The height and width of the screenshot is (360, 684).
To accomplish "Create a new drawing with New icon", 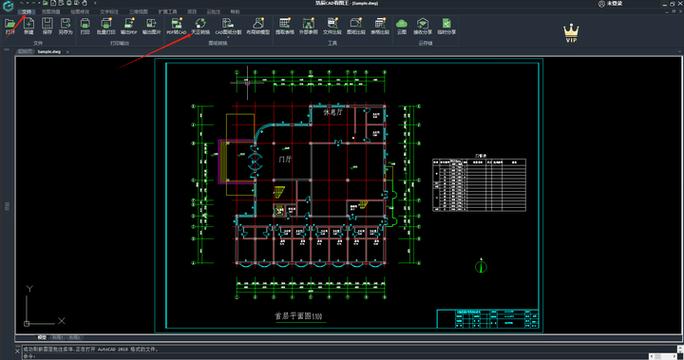I will (29, 26).
